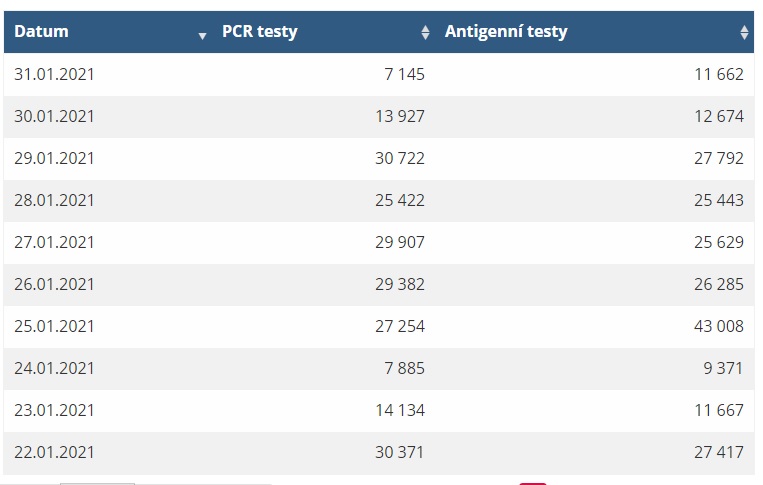Click antigen value 27 417
763x485 pixels.
point(719,452)
